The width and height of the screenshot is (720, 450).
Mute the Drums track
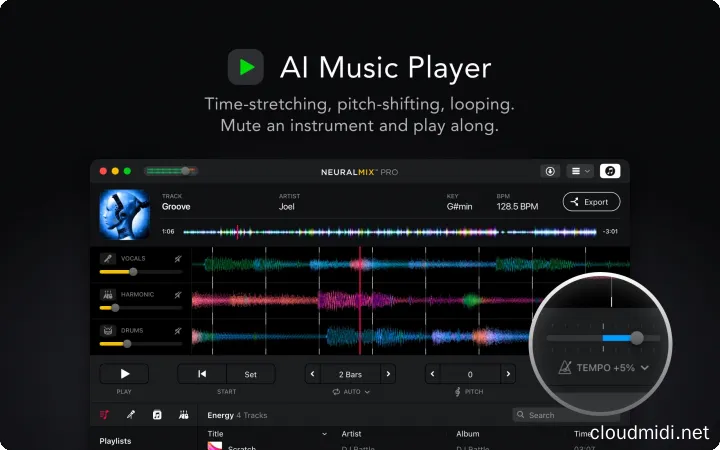pyautogui.click(x=178, y=330)
